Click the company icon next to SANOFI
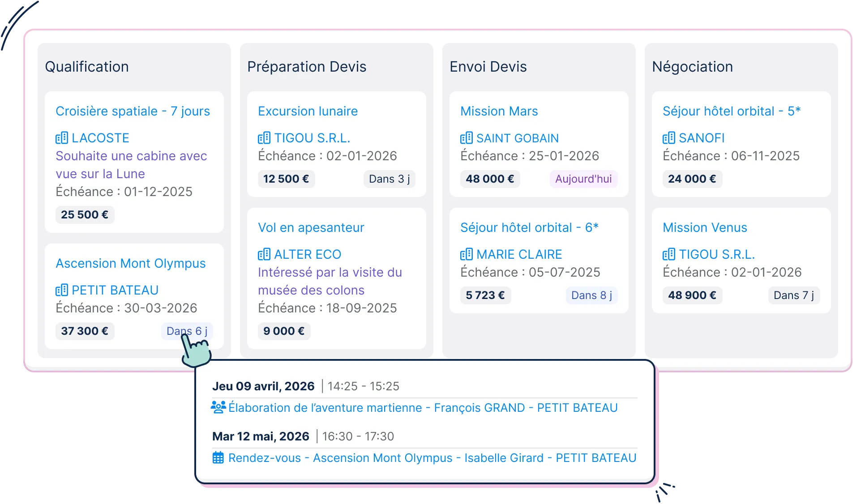 (x=669, y=138)
